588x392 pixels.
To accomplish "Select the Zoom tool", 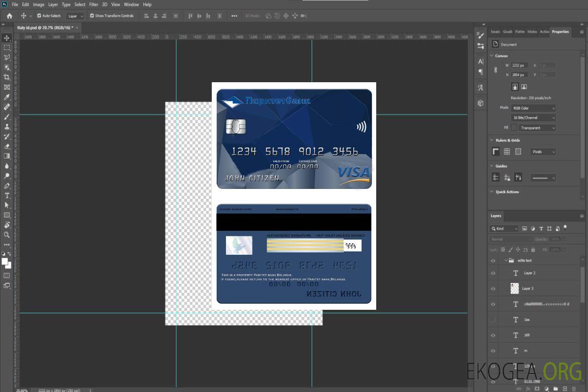I will tap(7, 235).
